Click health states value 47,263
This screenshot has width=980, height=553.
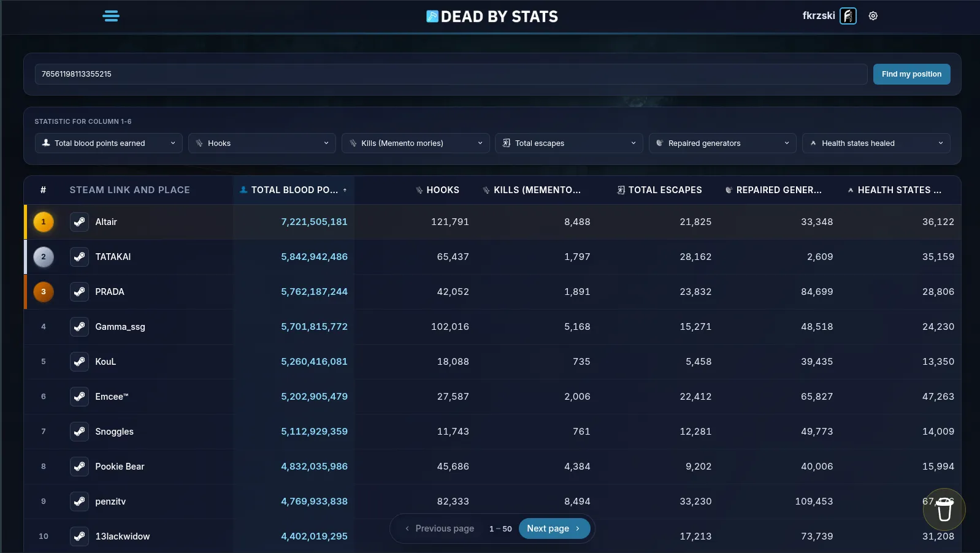click(x=938, y=397)
